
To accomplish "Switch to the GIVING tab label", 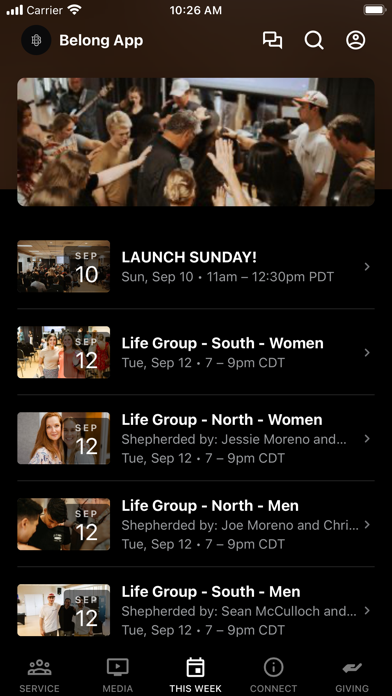I will tap(352, 688).
